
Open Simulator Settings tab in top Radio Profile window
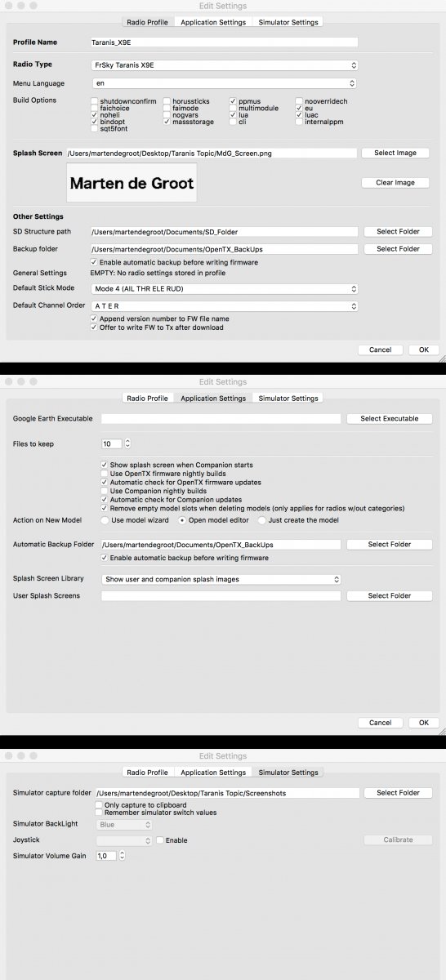click(x=288, y=22)
